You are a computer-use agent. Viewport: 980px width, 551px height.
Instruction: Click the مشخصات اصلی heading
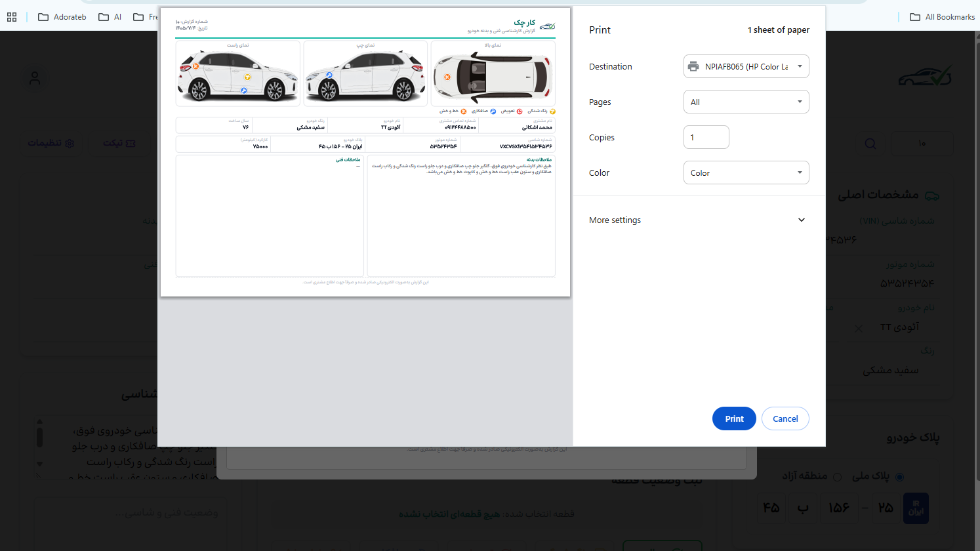[x=878, y=195]
